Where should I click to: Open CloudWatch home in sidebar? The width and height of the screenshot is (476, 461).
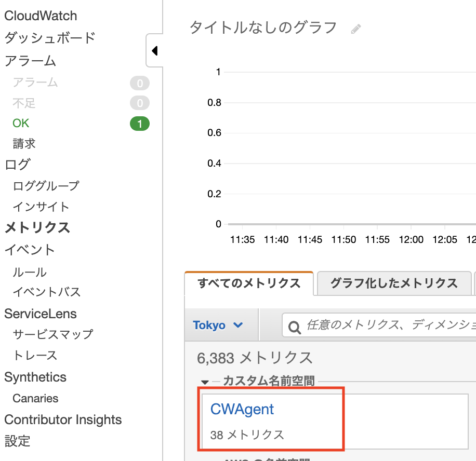[41, 16]
